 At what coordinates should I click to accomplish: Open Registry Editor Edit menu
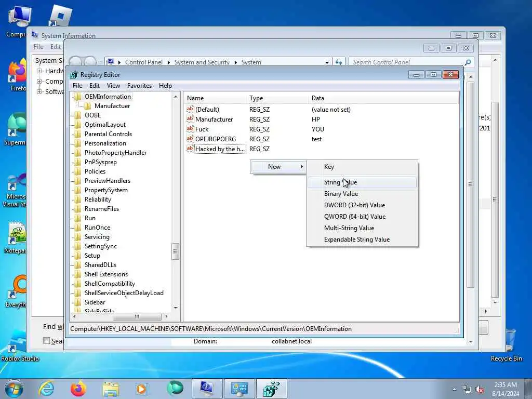pos(95,86)
